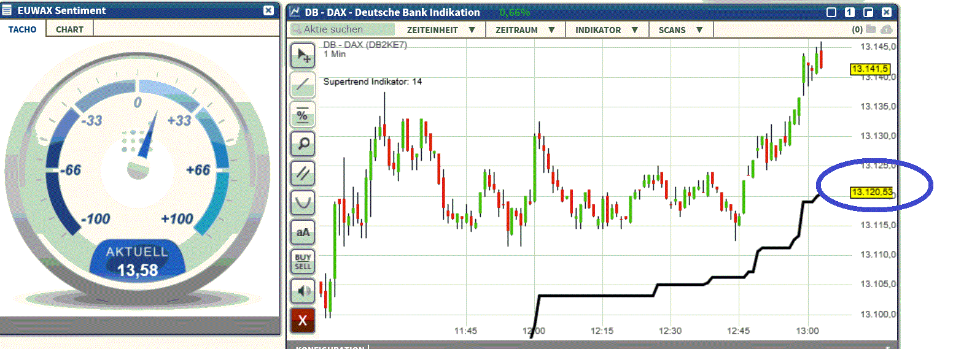Select the parallel channel lines tool
The width and height of the screenshot is (980, 349).
point(303,173)
